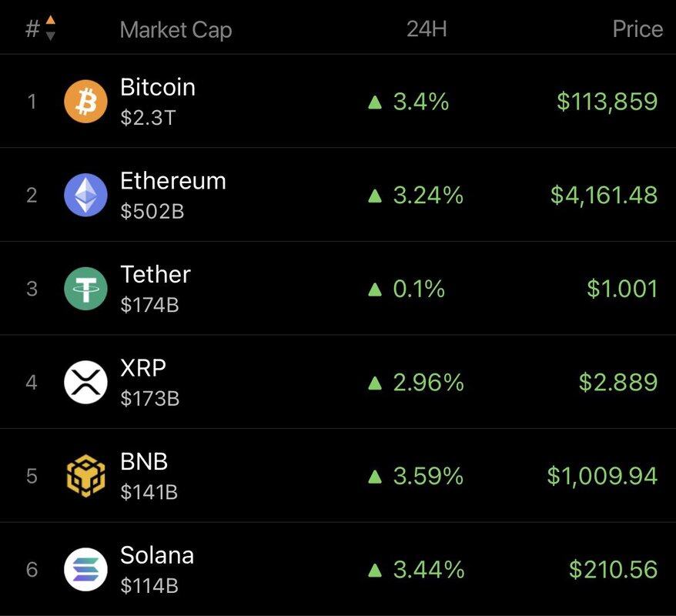
Task: Sort by the 24H change header
Action: [x=427, y=29]
